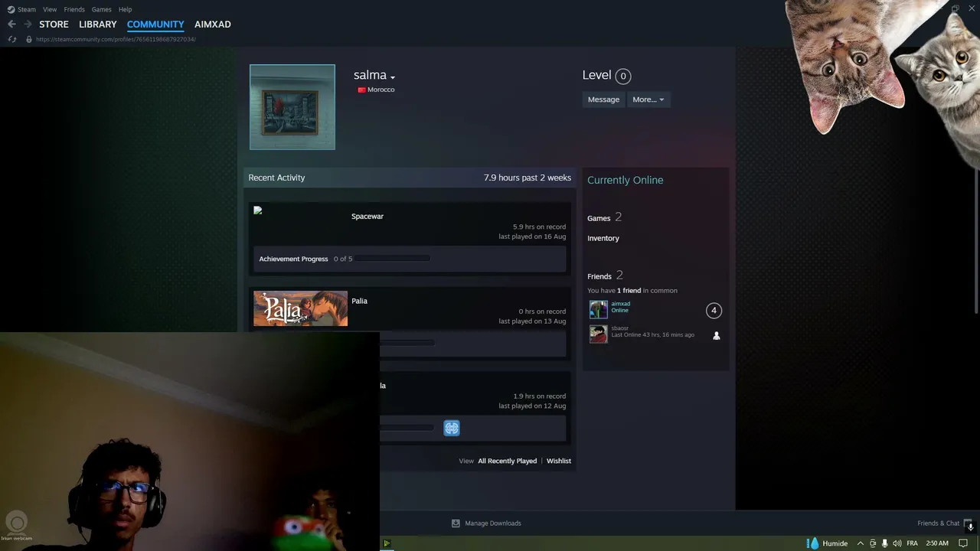
Task: Select the COMMUNITY tab
Action: [155, 24]
